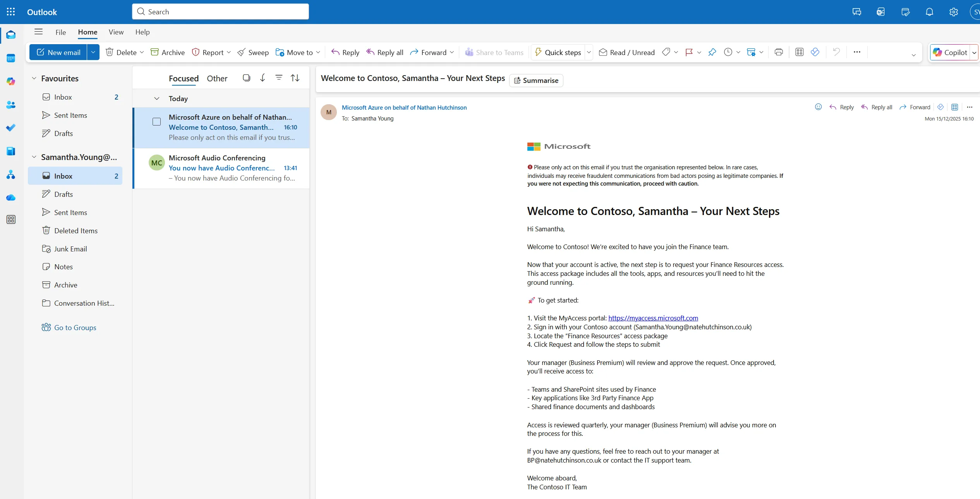Open the myaccess.microsoft.com link

pos(653,318)
